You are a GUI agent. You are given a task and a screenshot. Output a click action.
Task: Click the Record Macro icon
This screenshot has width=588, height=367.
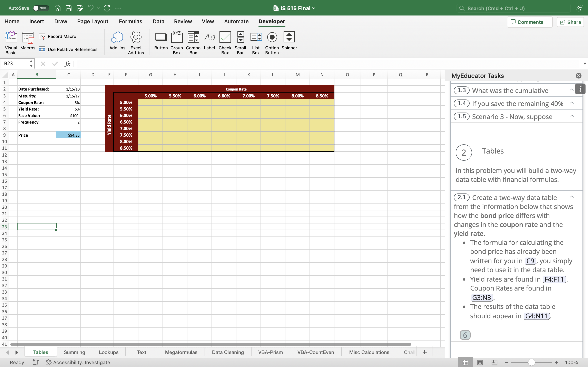click(x=42, y=36)
